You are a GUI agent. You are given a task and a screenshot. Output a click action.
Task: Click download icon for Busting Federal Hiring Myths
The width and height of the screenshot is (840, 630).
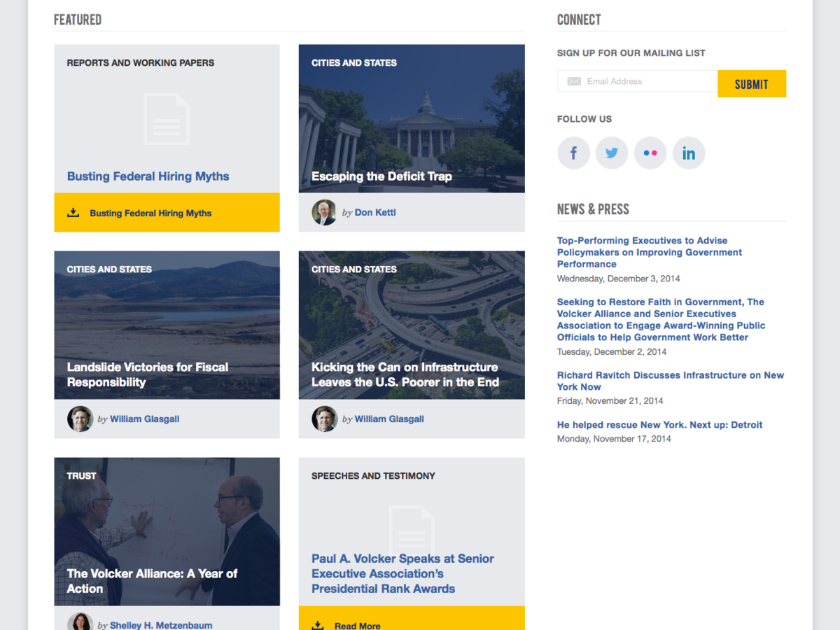[x=73, y=213]
